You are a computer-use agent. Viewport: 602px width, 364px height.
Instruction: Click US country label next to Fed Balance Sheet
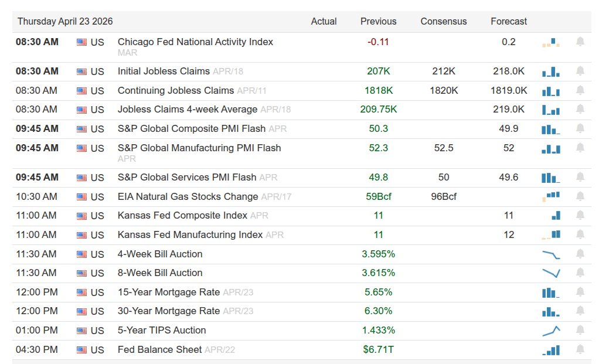[97, 350]
